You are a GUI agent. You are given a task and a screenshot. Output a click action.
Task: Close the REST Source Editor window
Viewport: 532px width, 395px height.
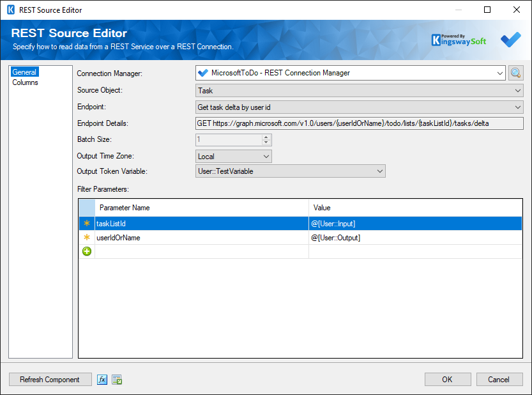[x=517, y=10]
